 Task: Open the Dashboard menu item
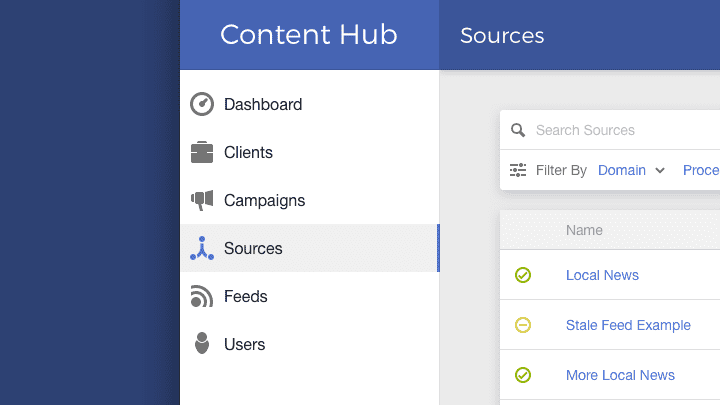pos(263,104)
